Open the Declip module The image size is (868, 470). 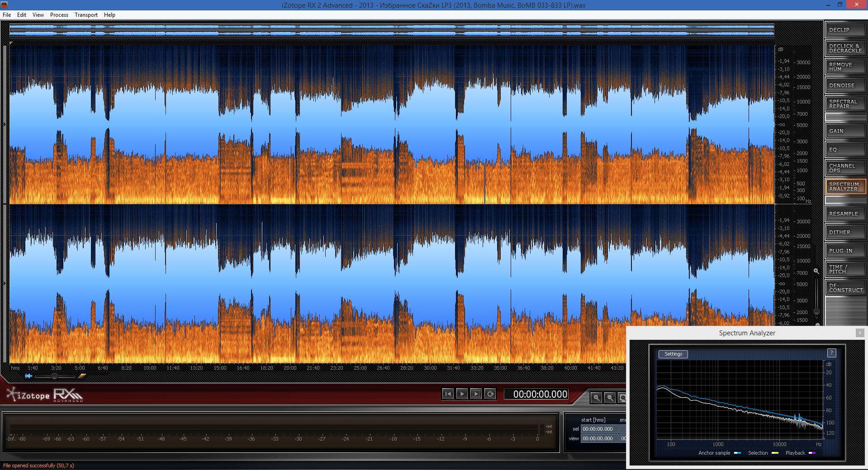pos(845,30)
